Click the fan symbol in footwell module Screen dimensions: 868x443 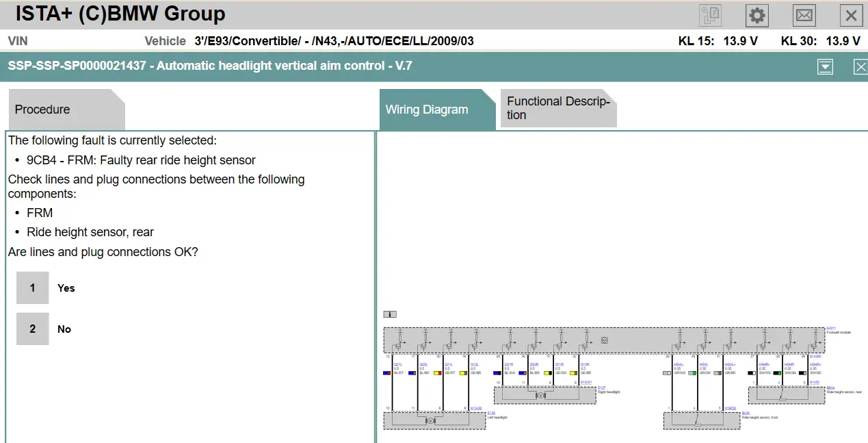604,340
